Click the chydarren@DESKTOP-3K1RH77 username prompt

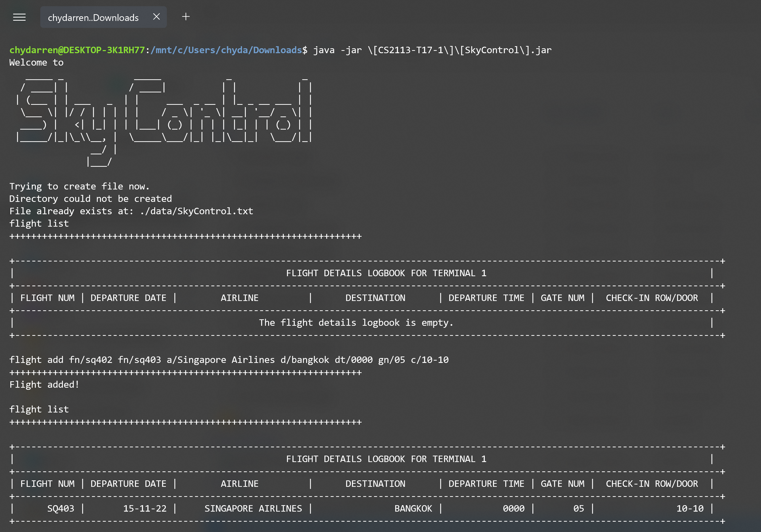(x=77, y=50)
